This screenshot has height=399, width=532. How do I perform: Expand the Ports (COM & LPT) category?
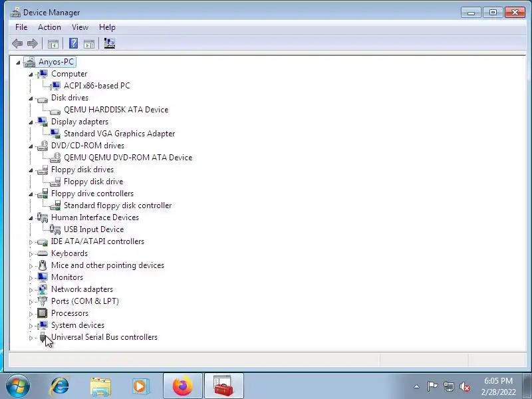pyautogui.click(x=31, y=302)
